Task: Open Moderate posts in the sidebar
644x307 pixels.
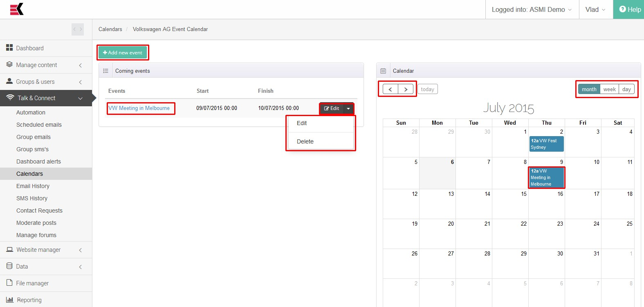Action: pyautogui.click(x=36, y=223)
